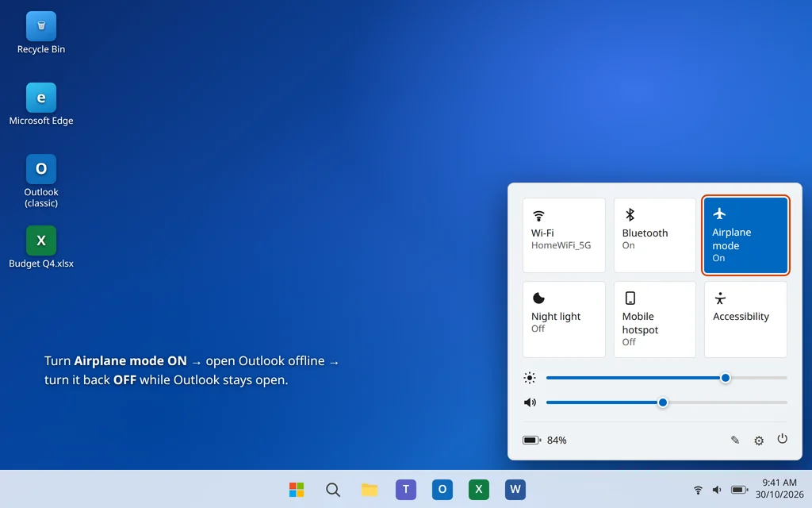The image size is (812, 508).
Task: Open all settings via the gear icon
Action: (x=759, y=441)
